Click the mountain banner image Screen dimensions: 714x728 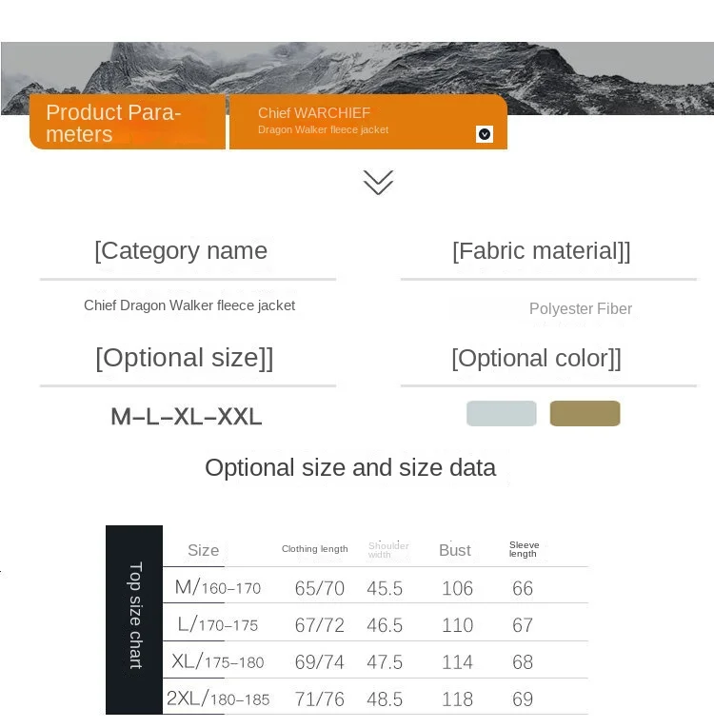(357, 71)
